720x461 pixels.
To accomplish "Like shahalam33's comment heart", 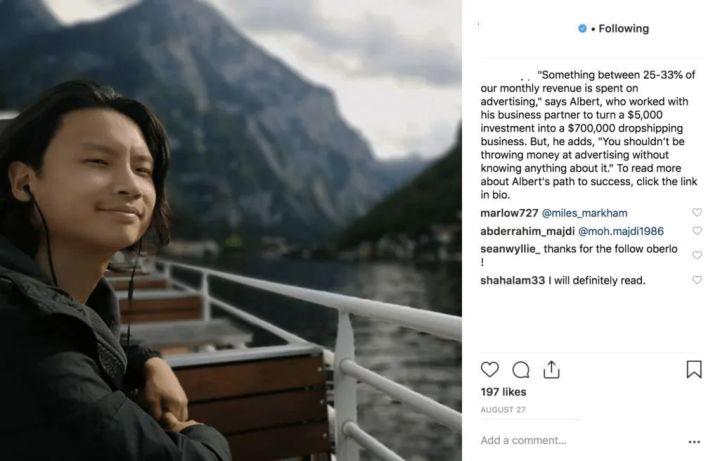I will click(x=696, y=281).
